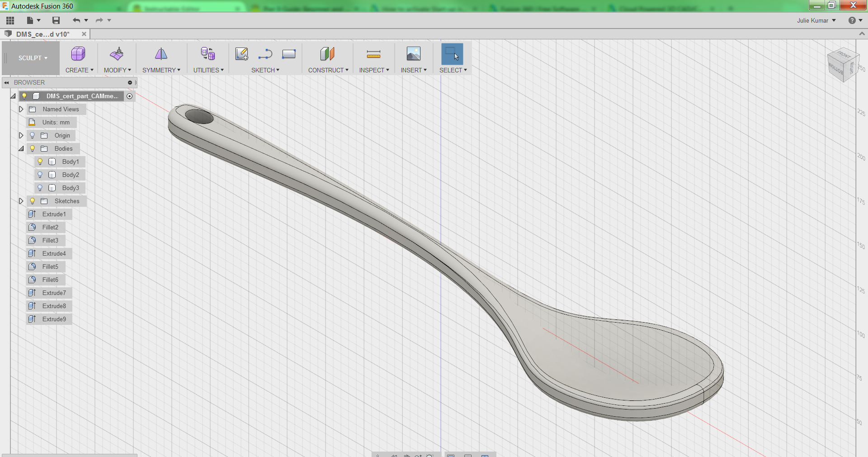Expand the Origin folder
The width and height of the screenshot is (868, 457).
coord(21,135)
